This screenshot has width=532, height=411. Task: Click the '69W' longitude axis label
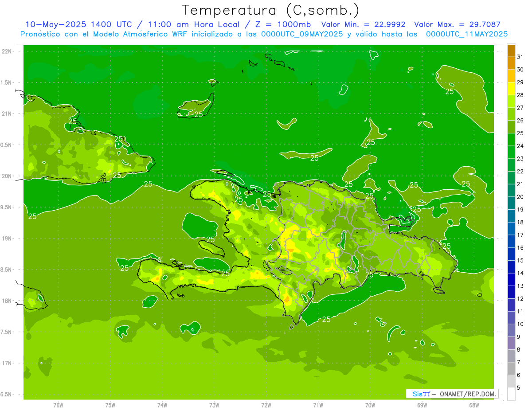422,405
